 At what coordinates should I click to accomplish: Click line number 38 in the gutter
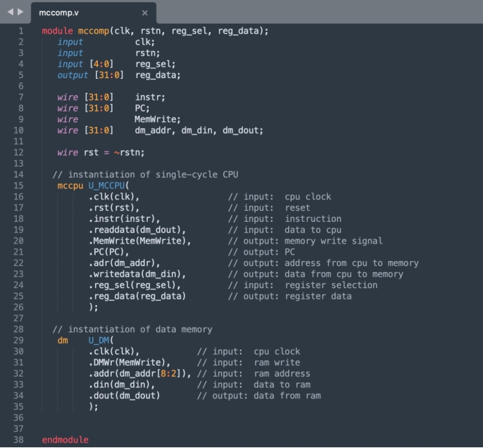click(19, 440)
